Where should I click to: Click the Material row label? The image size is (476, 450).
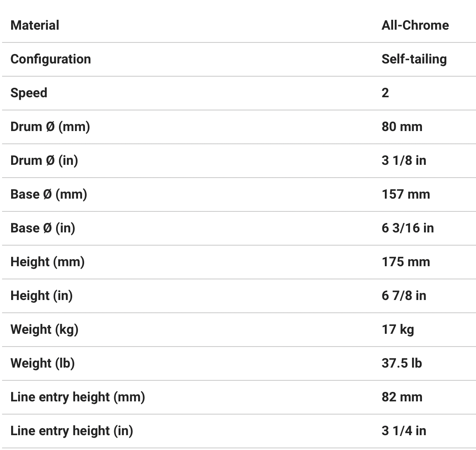[35, 25]
